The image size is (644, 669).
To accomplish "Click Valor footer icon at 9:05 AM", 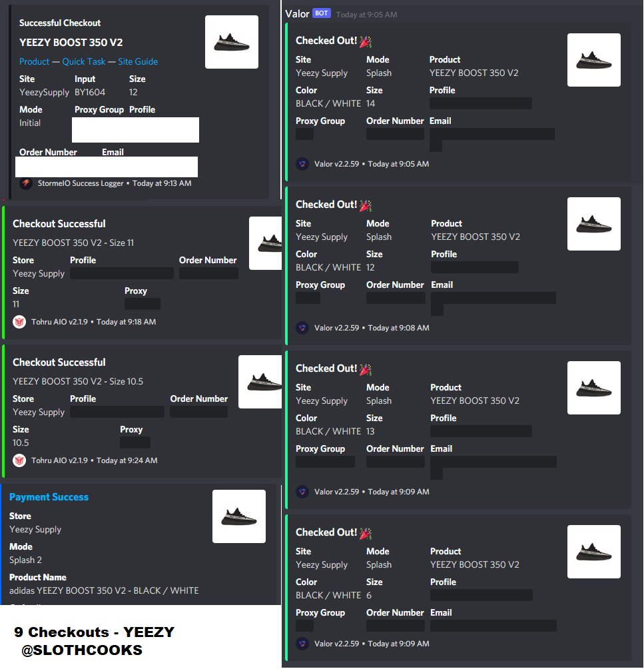I will pyautogui.click(x=302, y=164).
